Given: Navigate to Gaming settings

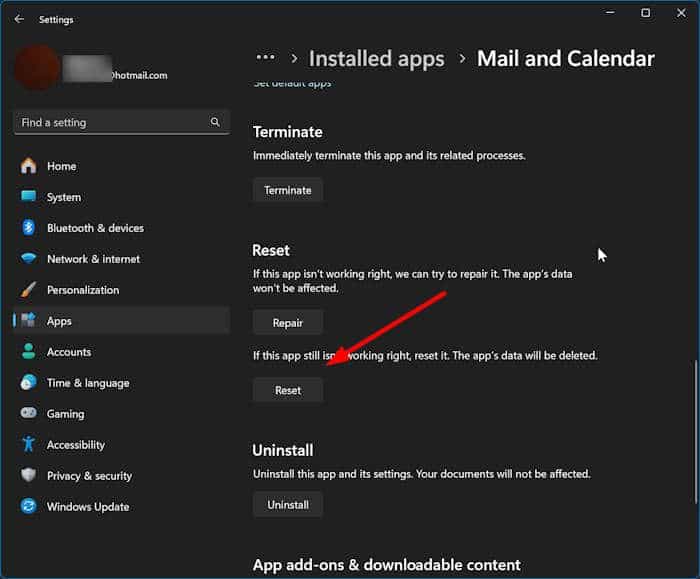Looking at the screenshot, I should [121, 413].
